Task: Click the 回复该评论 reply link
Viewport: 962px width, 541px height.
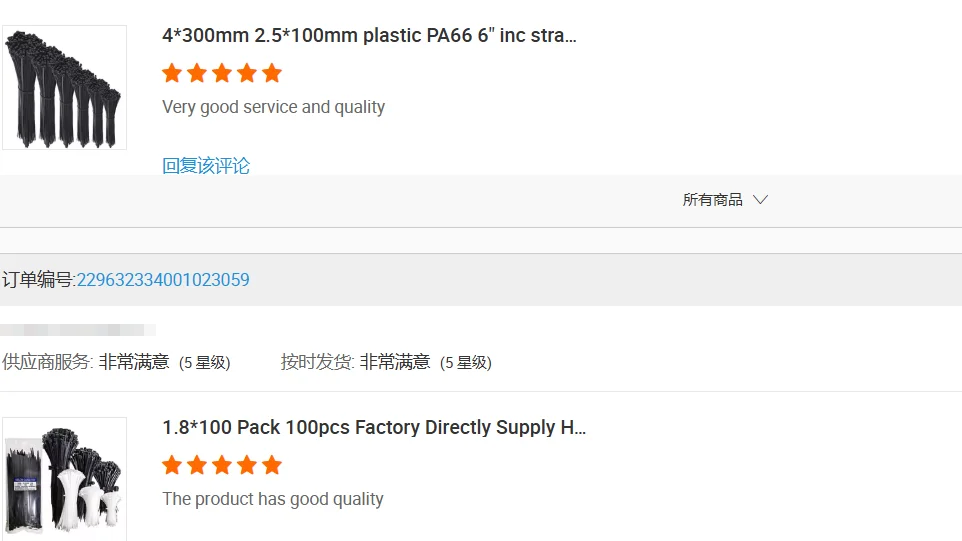Action: pos(206,166)
